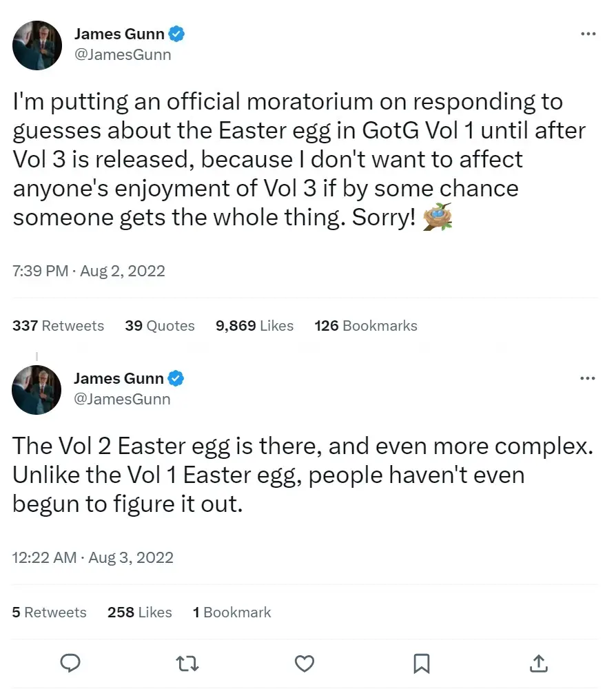Click the verified badge next to James Gunn
Screen dimensions: 616x689
[178, 32]
